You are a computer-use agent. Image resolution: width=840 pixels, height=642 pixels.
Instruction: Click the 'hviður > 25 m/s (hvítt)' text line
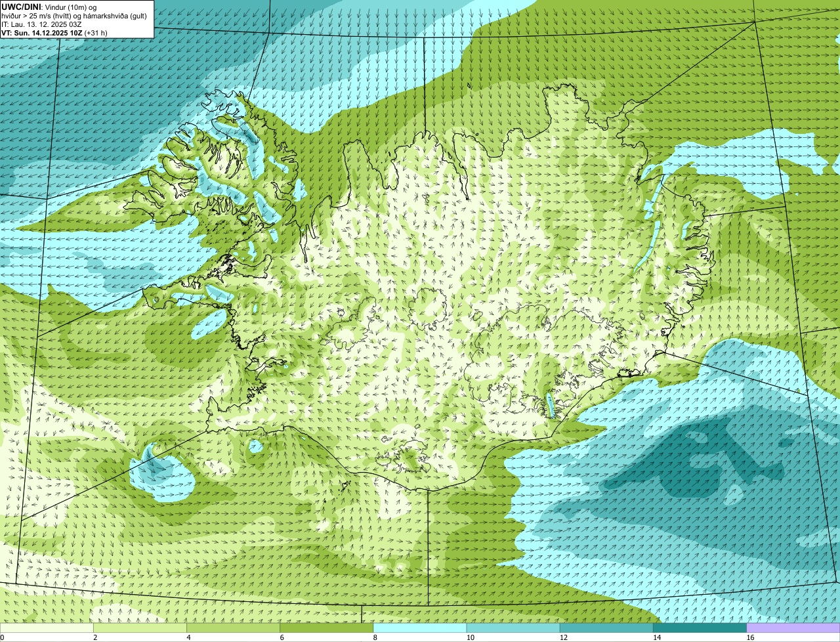coord(74,16)
